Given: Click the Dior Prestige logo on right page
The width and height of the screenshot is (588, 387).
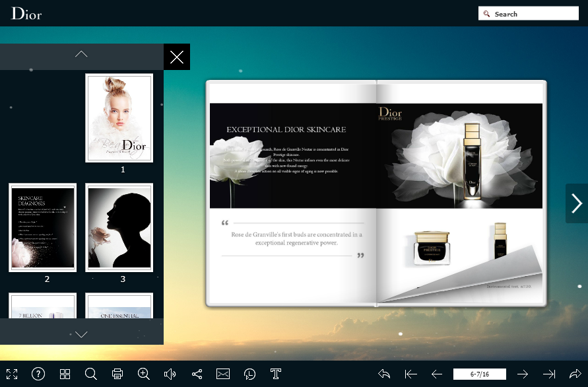Looking at the screenshot, I should pos(390,114).
